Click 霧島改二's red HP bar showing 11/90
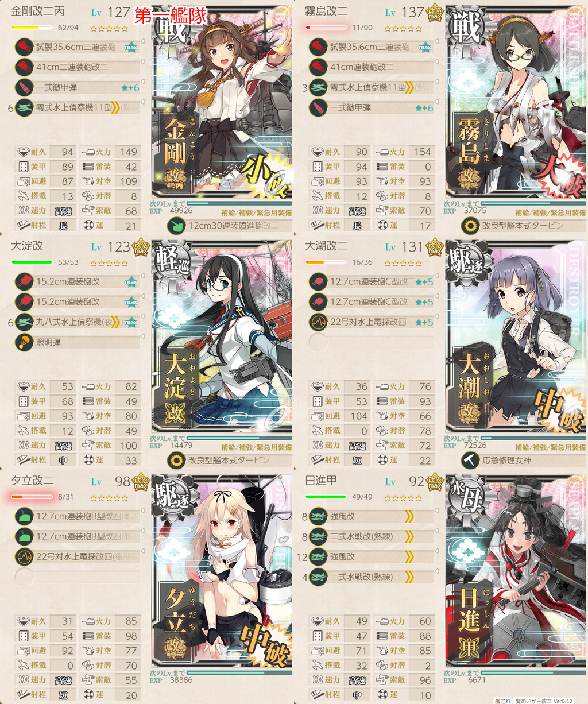The height and width of the screenshot is (704, 588). (326, 27)
